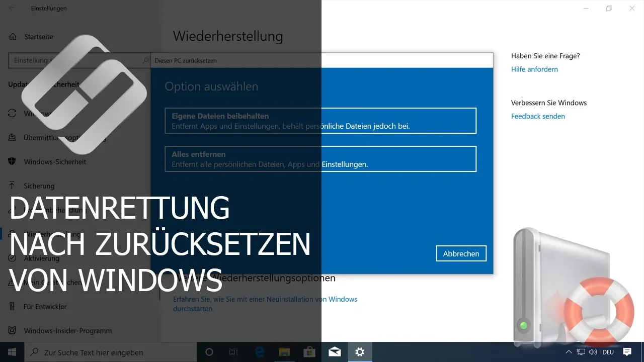Screen dimensions: 644x362
Task: Go back with the Einstellungen back arrow
Action: tap(12, 8)
